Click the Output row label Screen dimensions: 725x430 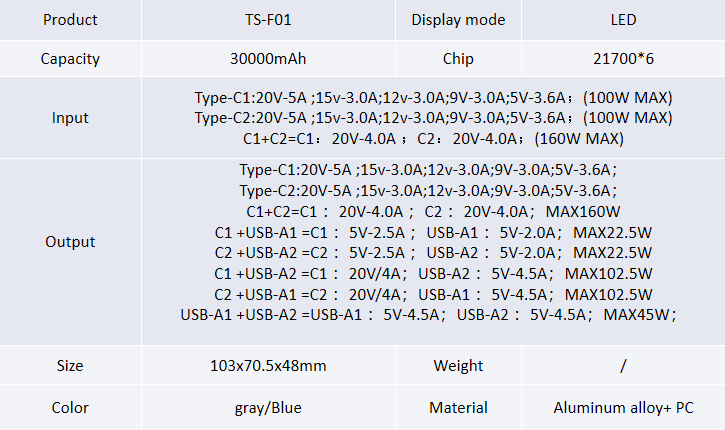[x=70, y=242]
